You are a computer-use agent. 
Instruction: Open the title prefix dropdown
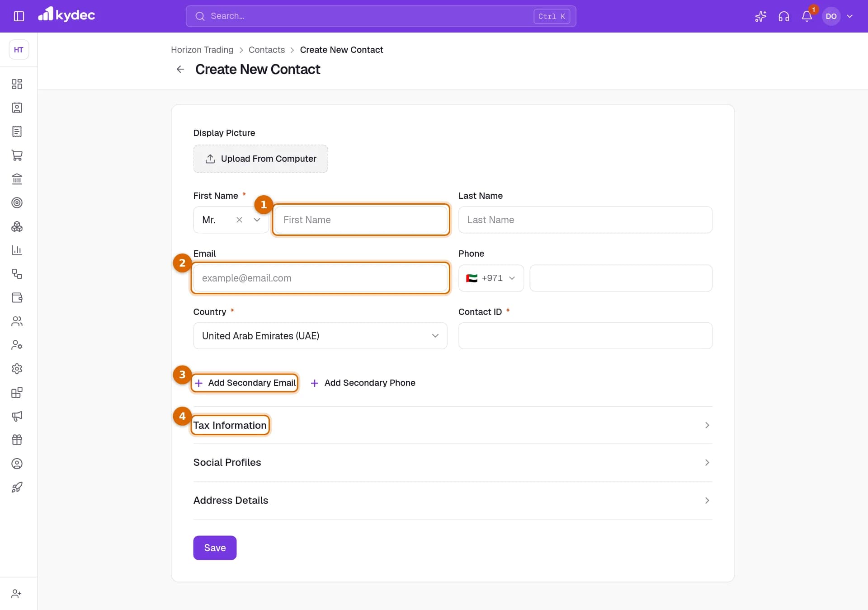pos(257,220)
